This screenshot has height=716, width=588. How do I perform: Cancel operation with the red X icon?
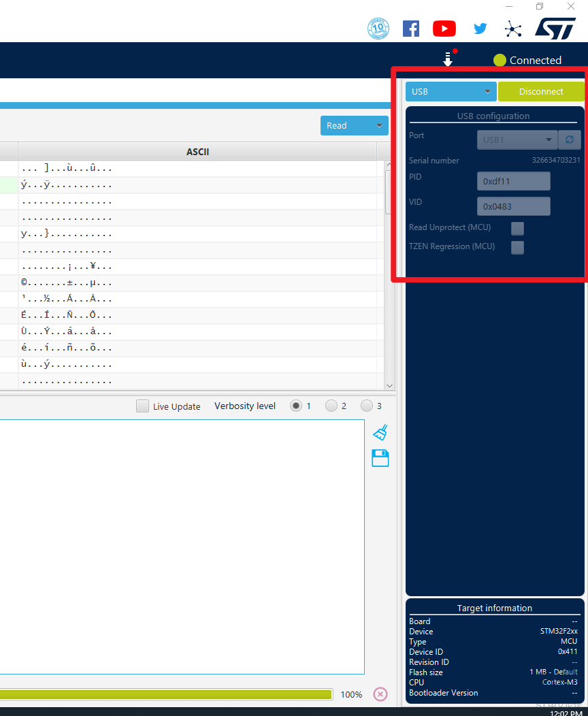click(x=380, y=694)
